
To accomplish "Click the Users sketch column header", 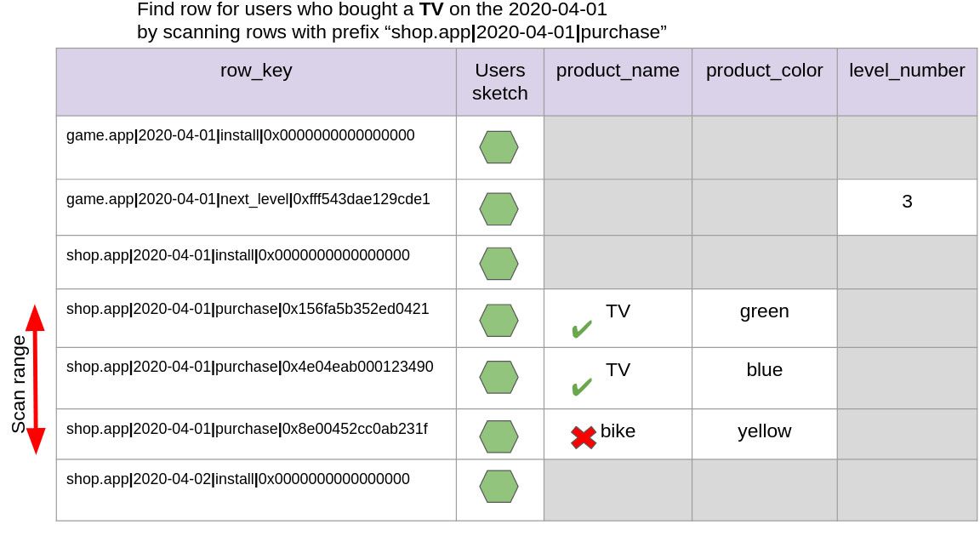I will (x=500, y=82).
